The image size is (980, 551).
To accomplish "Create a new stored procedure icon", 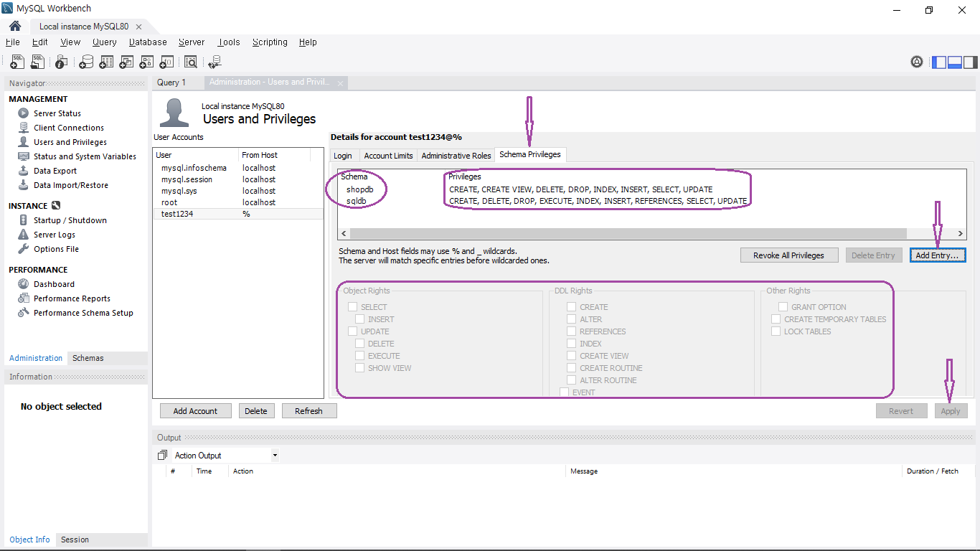I will coord(146,62).
